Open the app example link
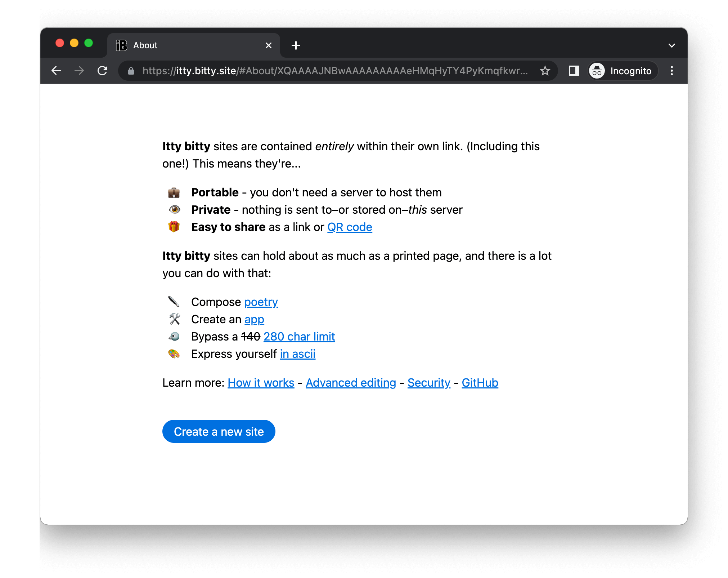This screenshot has width=728, height=578. (253, 319)
